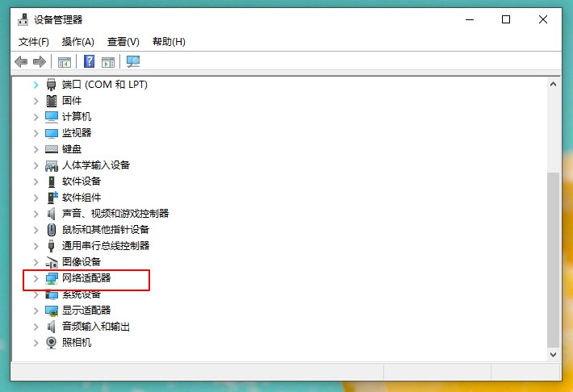Expand the 照相机 node
The width and height of the screenshot is (573, 392).
(x=36, y=343)
